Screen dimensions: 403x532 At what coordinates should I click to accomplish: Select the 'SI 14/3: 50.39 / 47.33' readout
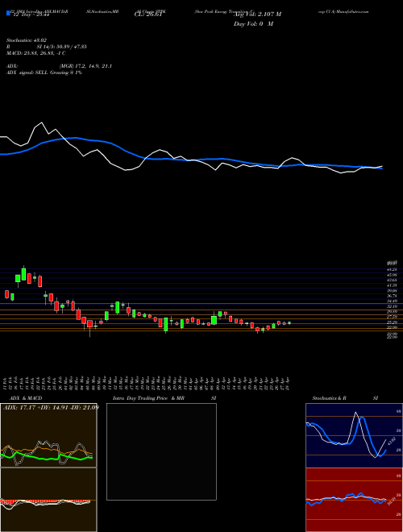click(x=62, y=47)
